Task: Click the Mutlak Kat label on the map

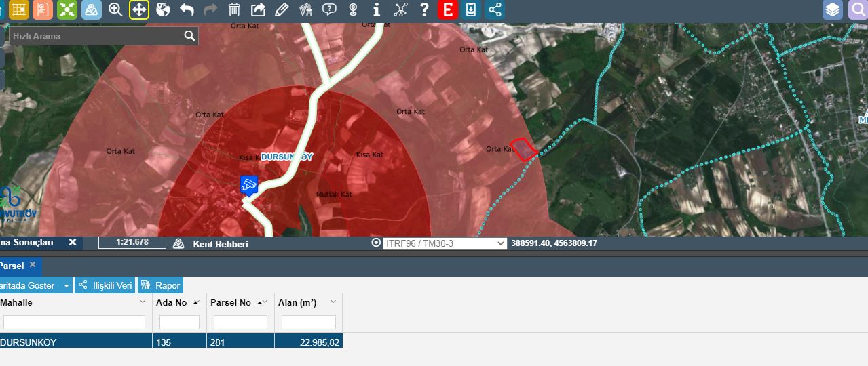Action: tap(335, 195)
